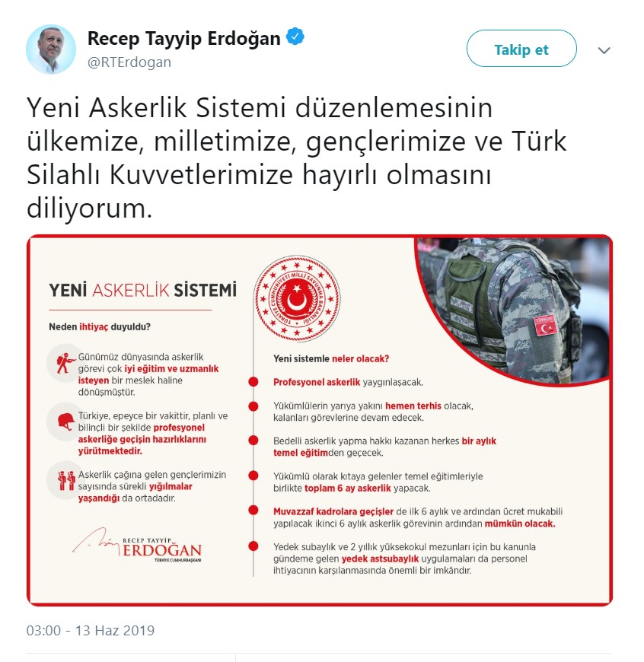Click the running soldier icon
Viewport: 644px width, 662px height.
(x=65, y=363)
